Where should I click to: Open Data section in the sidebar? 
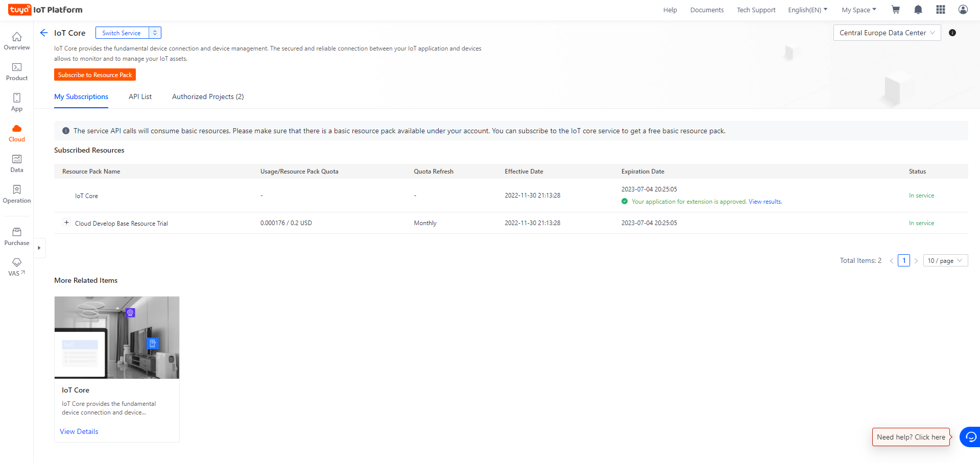(x=17, y=163)
